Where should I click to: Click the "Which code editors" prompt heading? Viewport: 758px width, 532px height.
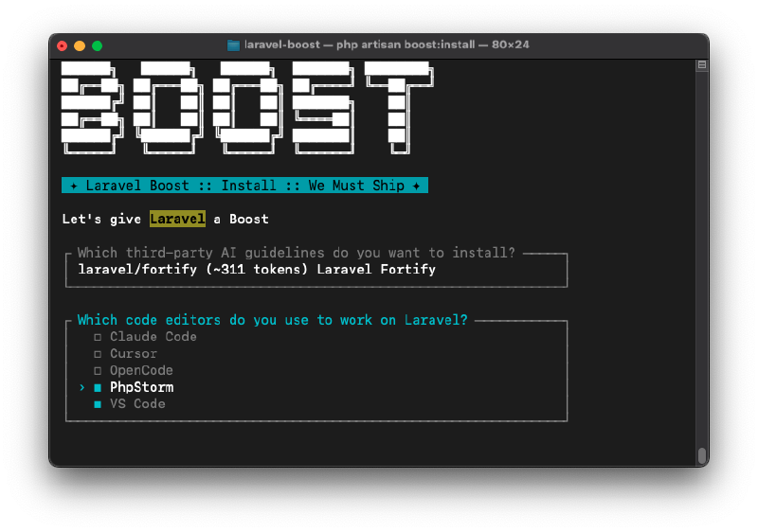tap(272, 320)
